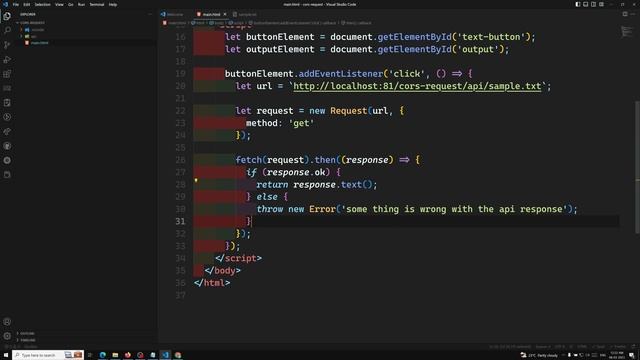Open the Selection menu
Viewport: 640px width, 360px height.
(x=42, y=4)
